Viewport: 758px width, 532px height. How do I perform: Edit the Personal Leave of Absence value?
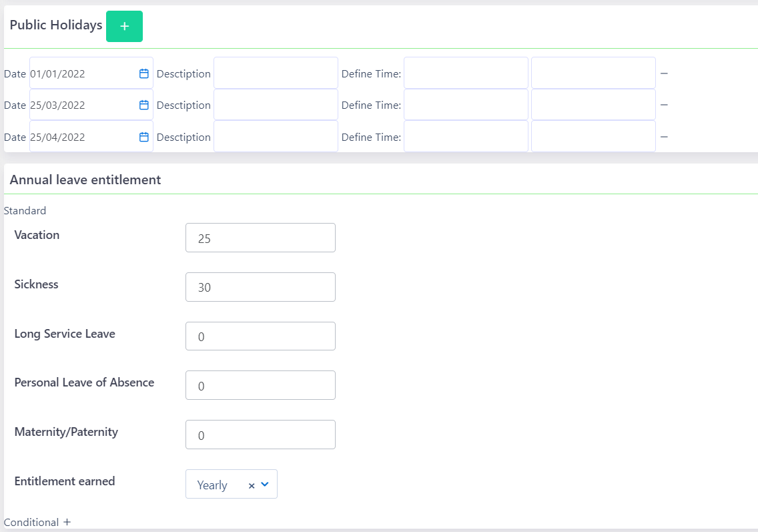pyautogui.click(x=260, y=385)
